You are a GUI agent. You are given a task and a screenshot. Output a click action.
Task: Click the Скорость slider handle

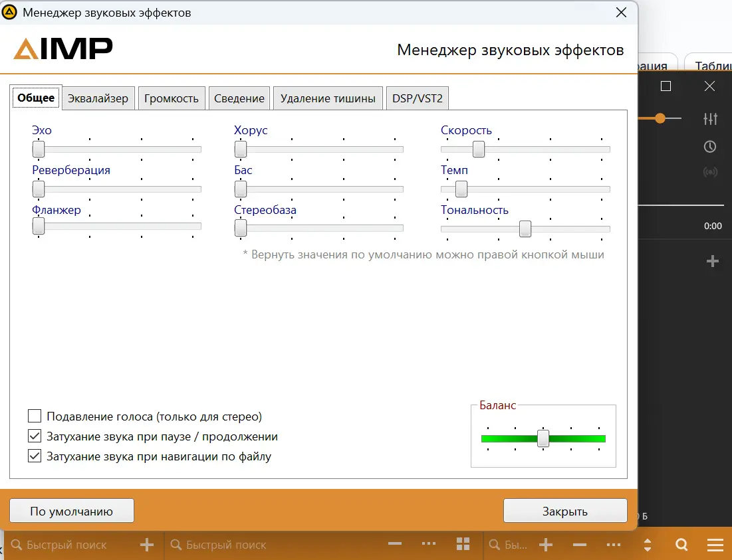(x=479, y=149)
